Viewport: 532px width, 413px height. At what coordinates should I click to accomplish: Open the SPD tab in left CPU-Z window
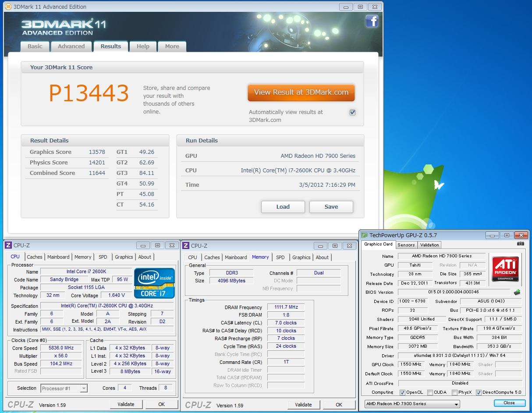point(103,257)
